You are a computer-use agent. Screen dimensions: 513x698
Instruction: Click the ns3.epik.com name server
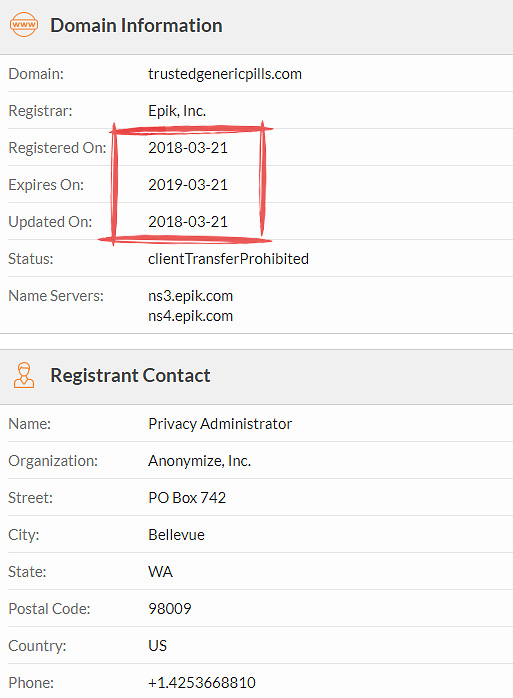point(191,296)
